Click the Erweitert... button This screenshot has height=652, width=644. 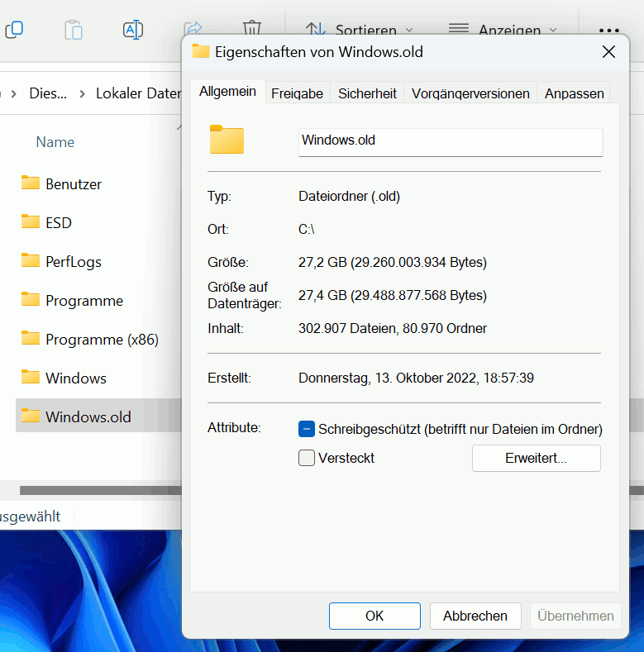536,458
